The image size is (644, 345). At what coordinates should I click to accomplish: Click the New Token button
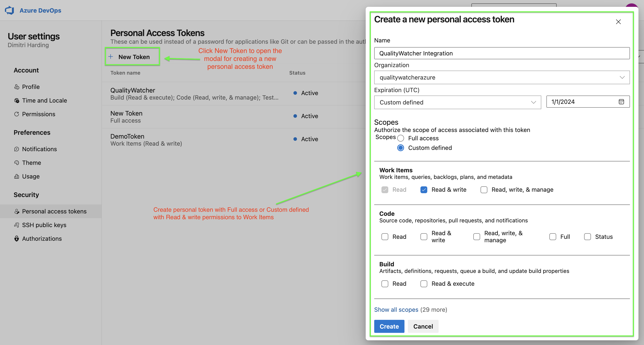pyautogui.click(x=132, y=57)
